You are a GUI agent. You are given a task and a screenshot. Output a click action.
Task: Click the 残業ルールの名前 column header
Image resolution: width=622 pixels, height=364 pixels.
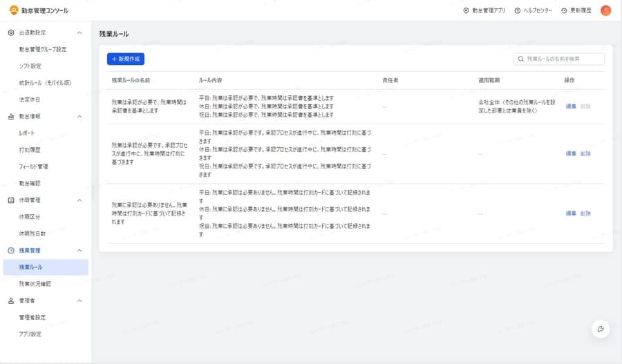click(x=131, y=80)
